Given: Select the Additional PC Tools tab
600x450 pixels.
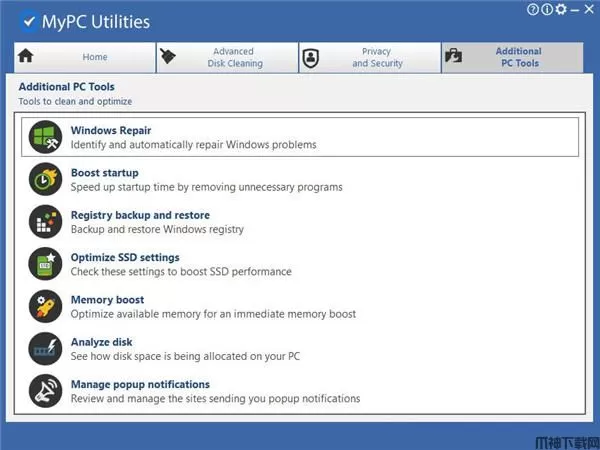Looking at the screenshot, I should [513, 57].
